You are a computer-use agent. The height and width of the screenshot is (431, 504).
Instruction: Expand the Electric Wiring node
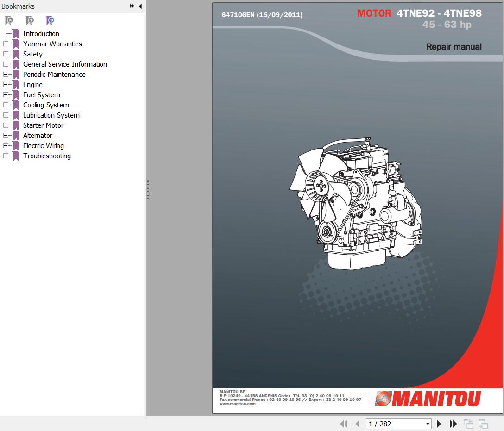point(6,146)
